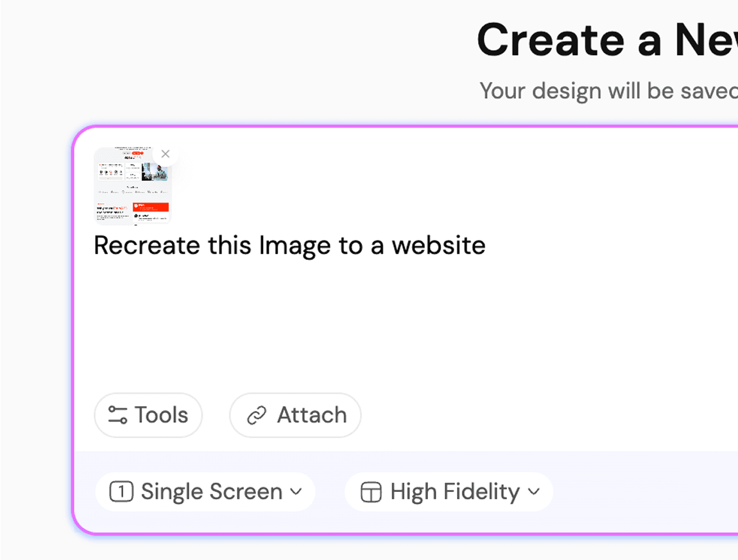Click the numbered square icon for Single Screen
738x560 pixels.
coord(121,492)
